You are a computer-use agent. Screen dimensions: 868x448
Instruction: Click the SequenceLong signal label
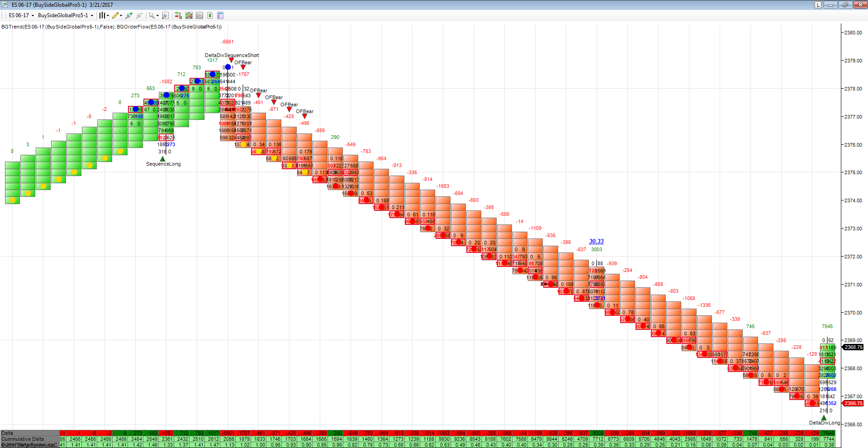tap(163, 164)
